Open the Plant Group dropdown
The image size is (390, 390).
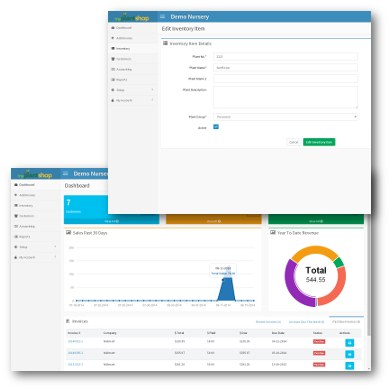285,117
